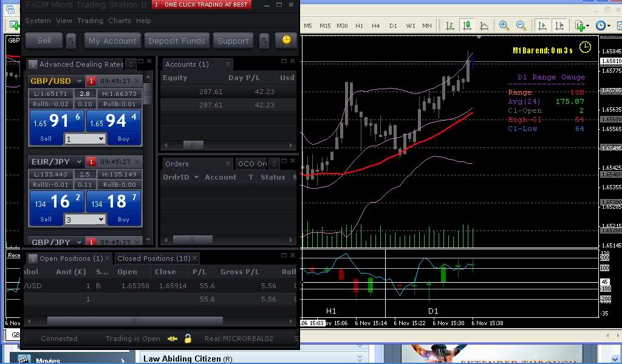622x364 pixels.
Task: Open Help menu
Action: (143, 21)
